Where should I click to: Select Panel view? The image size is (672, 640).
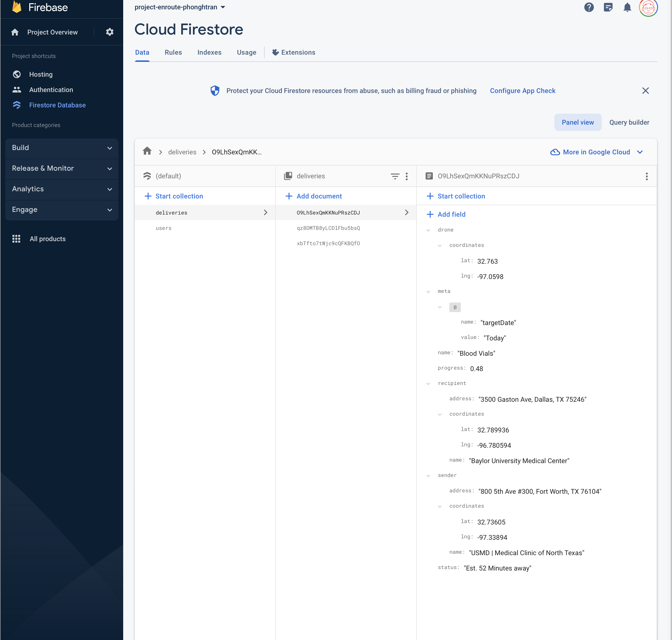(578, 122)
